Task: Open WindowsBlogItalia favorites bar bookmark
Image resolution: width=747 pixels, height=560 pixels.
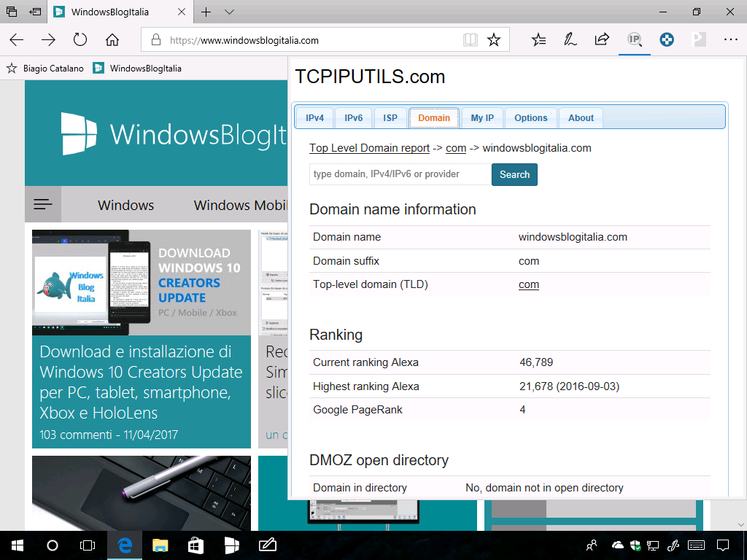Action: coord(137,68)
